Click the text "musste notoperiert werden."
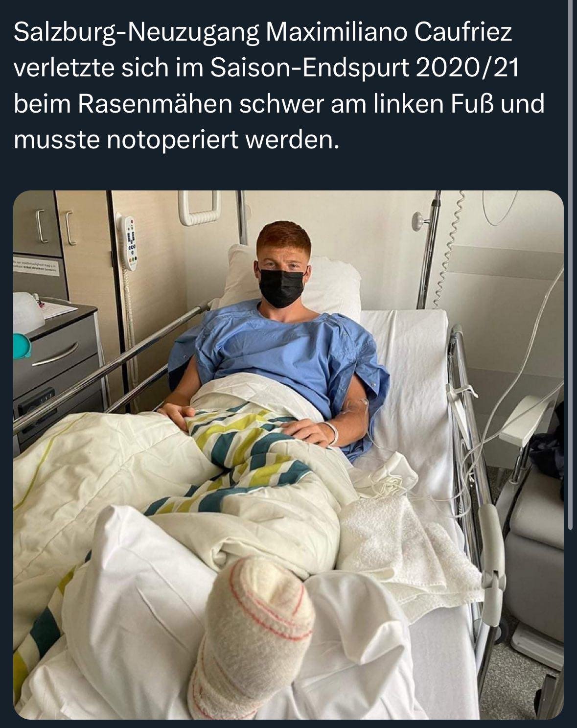The image size is (577, 728). (x=176, y=141)
